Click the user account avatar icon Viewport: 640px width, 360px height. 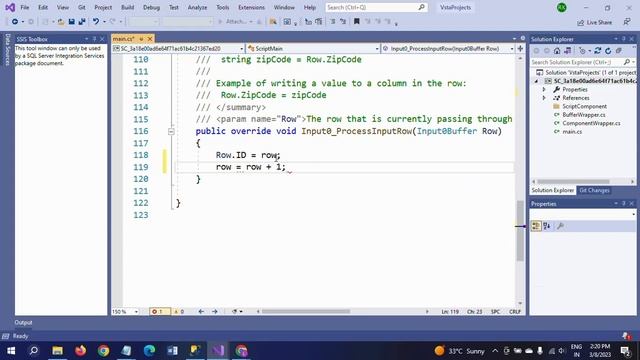click(562, 7)
